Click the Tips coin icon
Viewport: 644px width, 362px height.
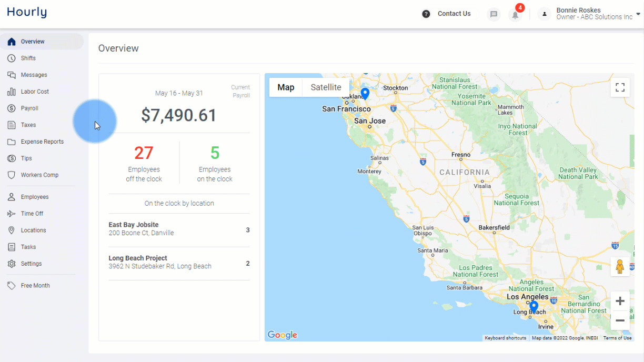12,158
